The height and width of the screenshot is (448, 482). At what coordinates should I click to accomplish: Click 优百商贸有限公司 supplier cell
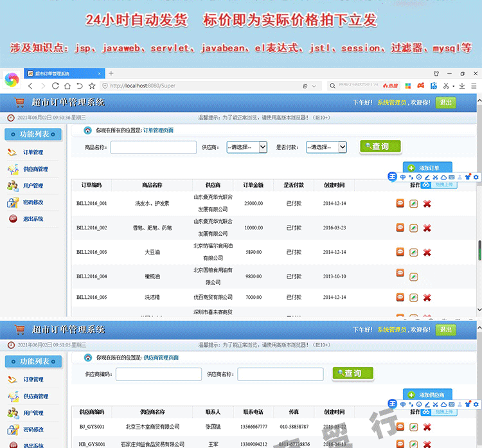point(213,298)
